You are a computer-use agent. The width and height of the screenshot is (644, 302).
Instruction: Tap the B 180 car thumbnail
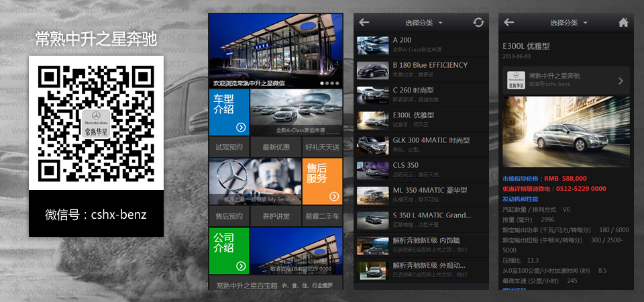coord(372,70)
